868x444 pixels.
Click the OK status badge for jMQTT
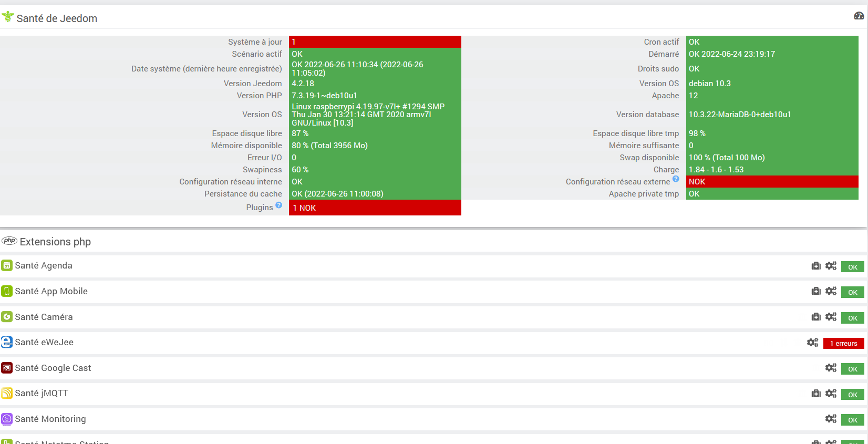click(x=853, y=395)
